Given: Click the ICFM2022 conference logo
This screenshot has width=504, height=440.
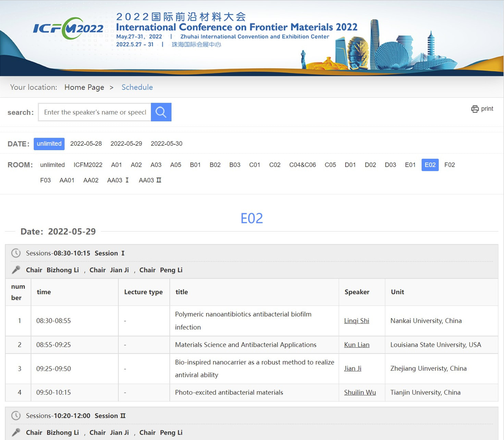Looking at the screenshot, I should [68, 28].
